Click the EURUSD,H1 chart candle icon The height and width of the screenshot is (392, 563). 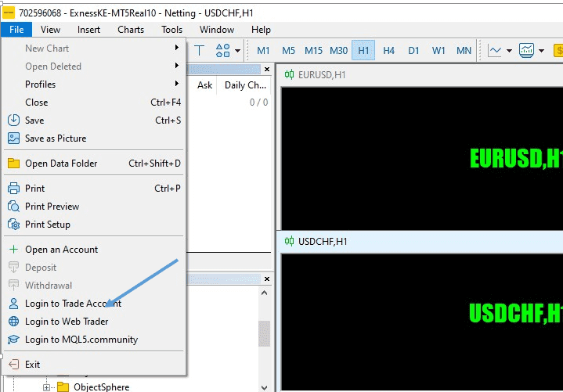point(289,74)
